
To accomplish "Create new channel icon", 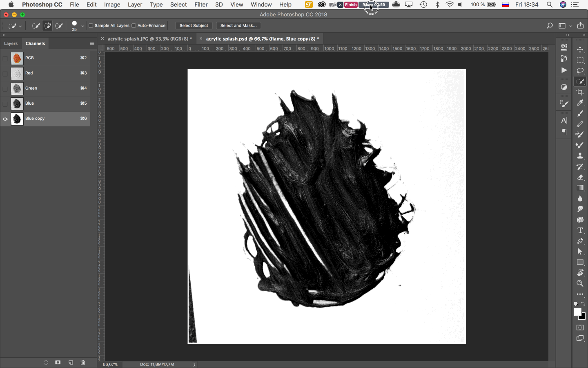I will click(71, 363).
